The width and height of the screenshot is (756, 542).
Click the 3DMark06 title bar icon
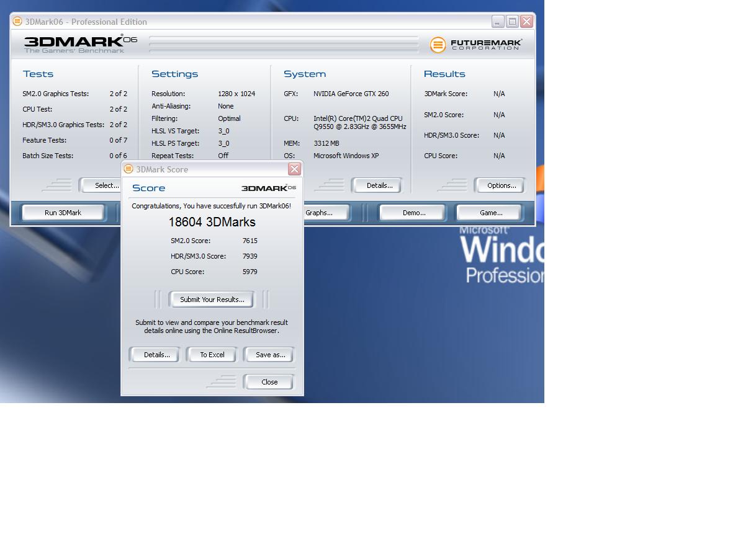17,21
